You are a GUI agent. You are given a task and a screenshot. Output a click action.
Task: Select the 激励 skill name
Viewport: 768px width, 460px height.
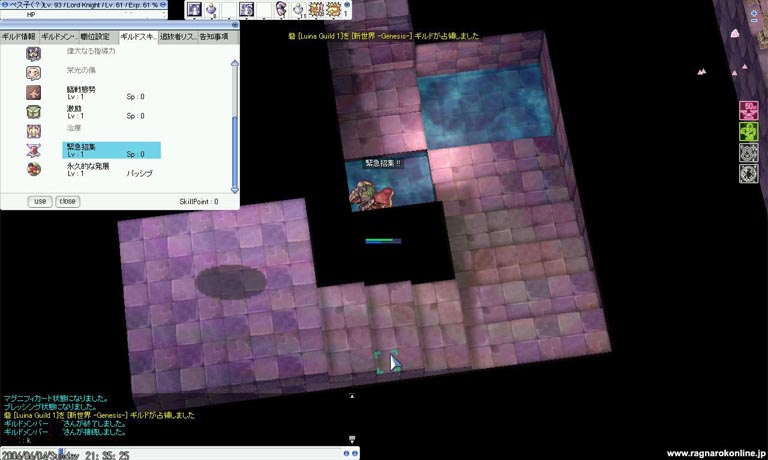(x=74, y=109)
